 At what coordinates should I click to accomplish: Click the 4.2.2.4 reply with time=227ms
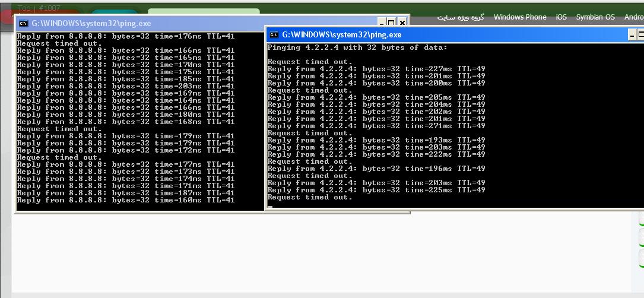pos(376,69)
